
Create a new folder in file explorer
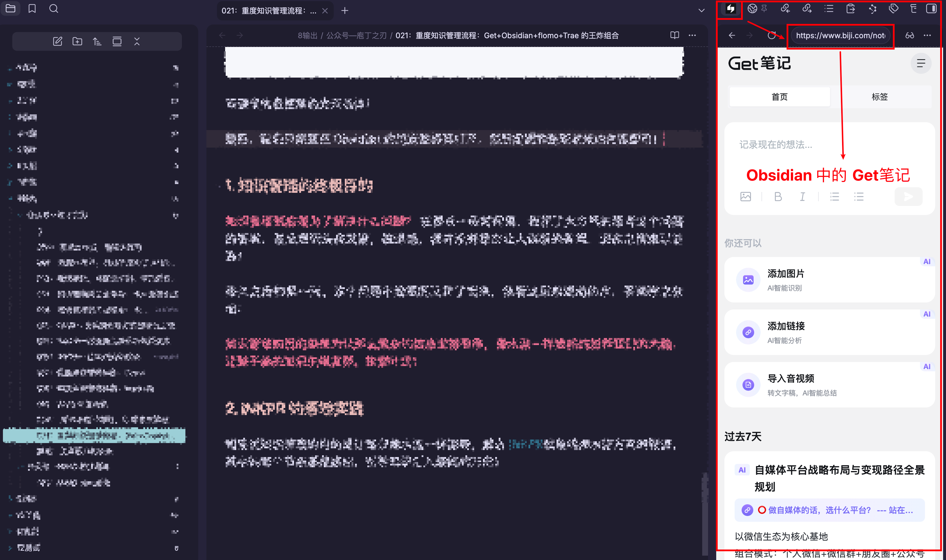pyautogui.click(x=77, y=41)
